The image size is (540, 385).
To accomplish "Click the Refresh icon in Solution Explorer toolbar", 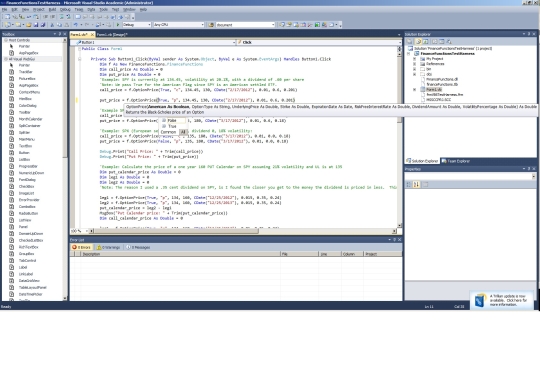I will tap(426, 41).
